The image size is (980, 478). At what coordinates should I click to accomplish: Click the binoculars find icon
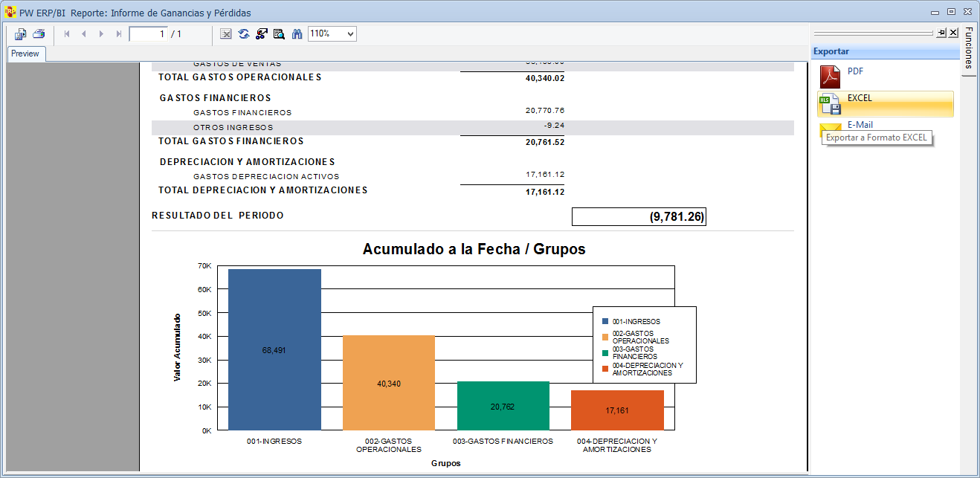coord(297,34)
